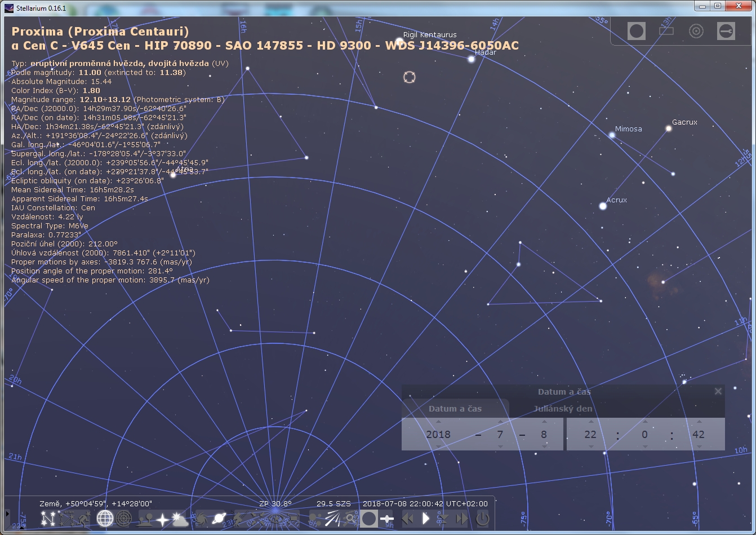The height and width of the screenshot is (535, 756).
Task: Decrease the year 2018 with down arrow
Action: pos(439,446)
